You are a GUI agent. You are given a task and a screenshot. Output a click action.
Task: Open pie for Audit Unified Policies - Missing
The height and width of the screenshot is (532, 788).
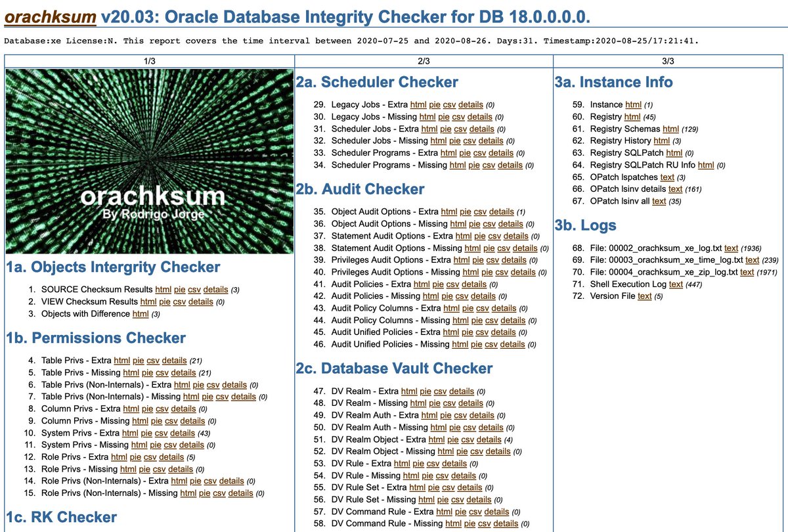click(x=476, y=344)
